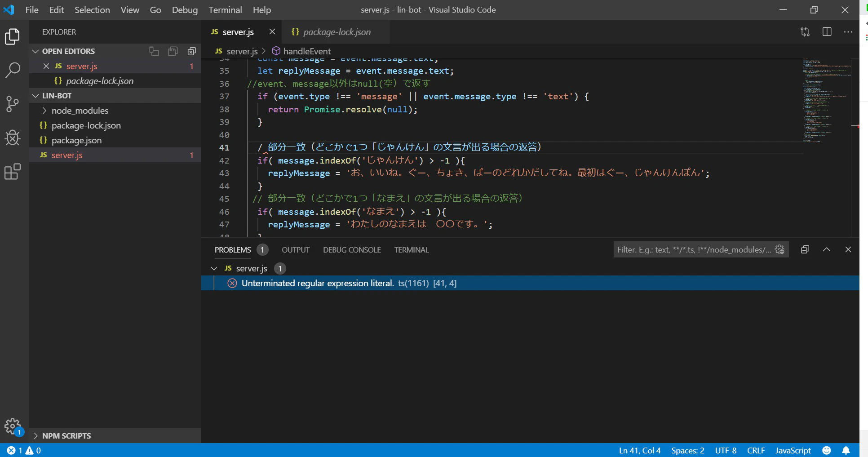Toggle maximized panel size with chevron
The height and width of the screenshot is (457, 868).
click(x=827, y=250)
